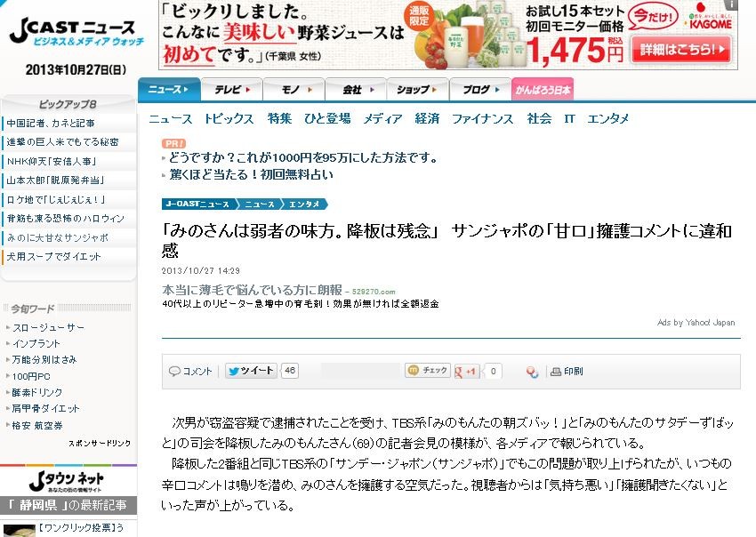Viewport: 756px width, 537px height.
Task: Open pickup みのに大甘なサンジャポ
Action: pyautogui.click(x=58, y=237)
